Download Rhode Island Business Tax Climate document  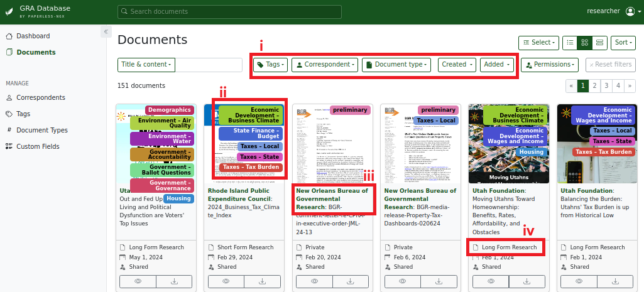(263, 282)
